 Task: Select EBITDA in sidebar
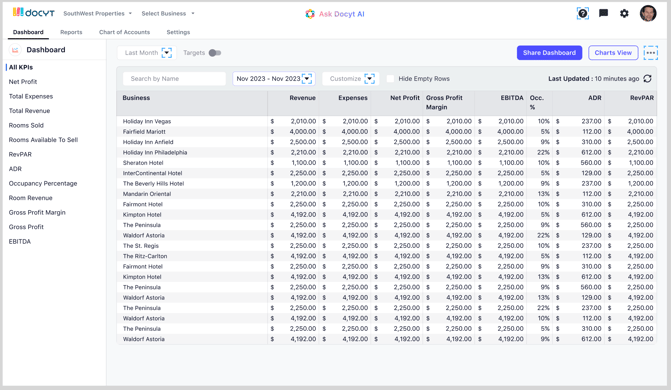click(20, 242)
